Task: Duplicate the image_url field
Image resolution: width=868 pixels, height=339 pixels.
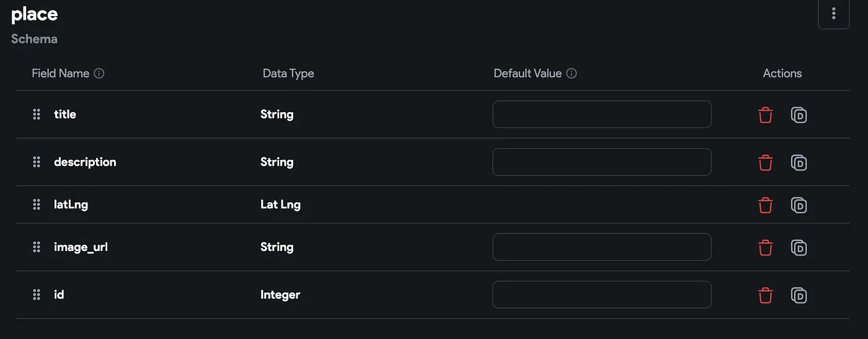Action: tap(799, 248)
